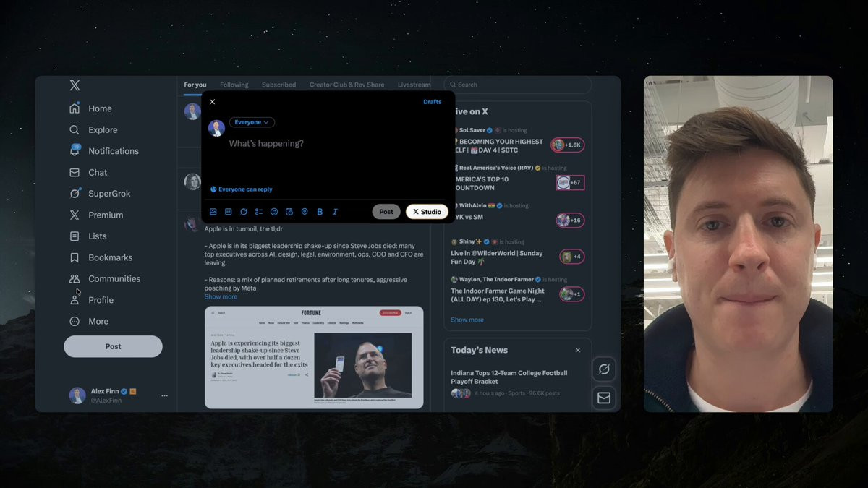The image size is (868, 488).
Task: Open the floating messages envelope button
Action: (604, 398)
